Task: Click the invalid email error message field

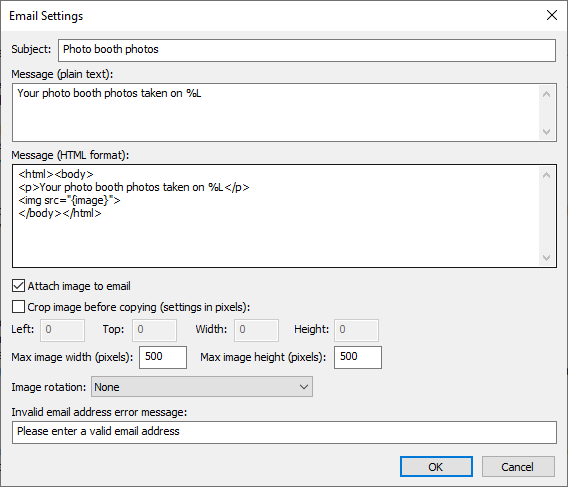Action: click(x=284, y=432)
